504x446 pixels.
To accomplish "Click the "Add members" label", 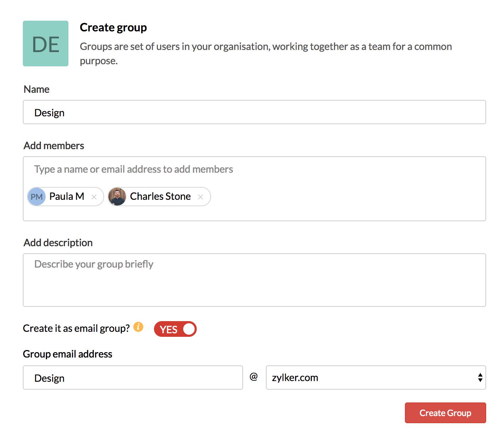I will pyautogui.click(x=54, y=146).
